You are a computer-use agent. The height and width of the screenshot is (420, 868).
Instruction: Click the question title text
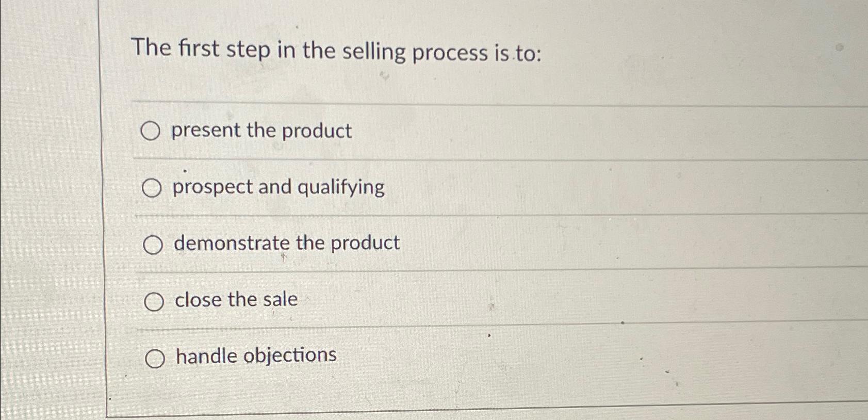point(335,51)
